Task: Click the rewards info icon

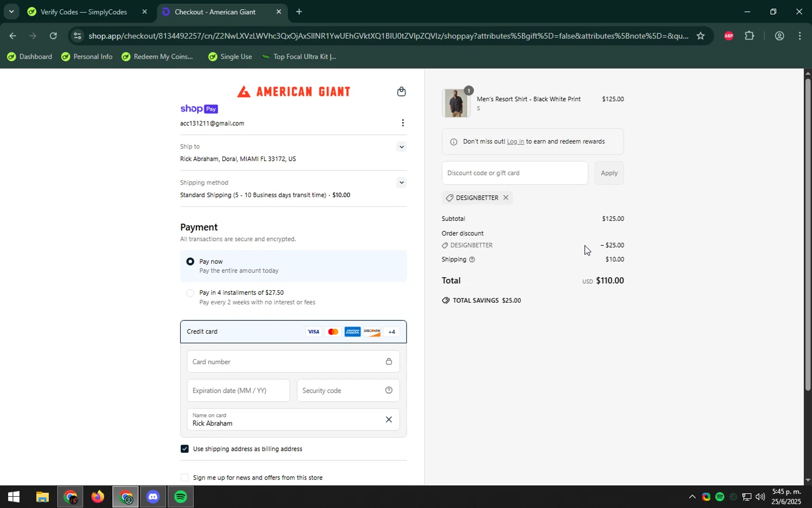Action: (454, 142)
